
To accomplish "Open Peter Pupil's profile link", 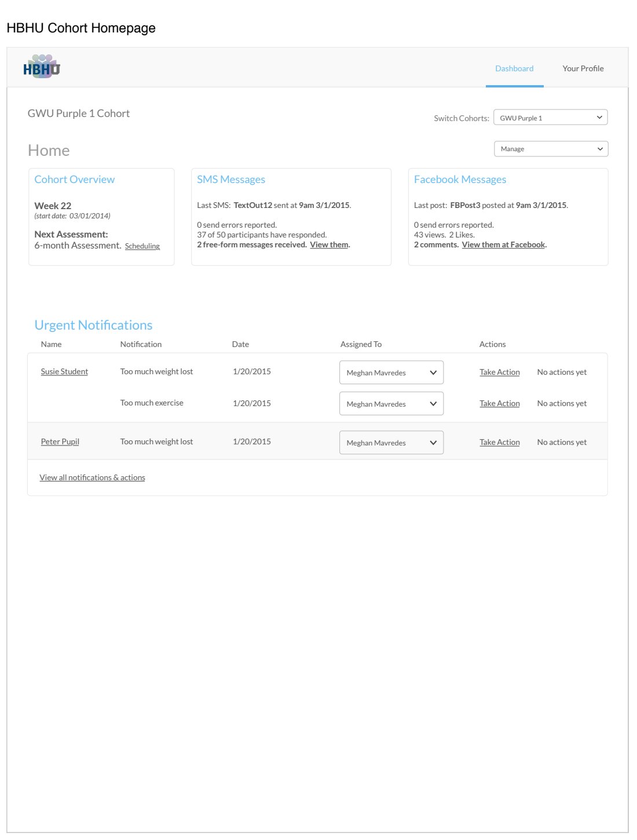I will tap(60, 441).
